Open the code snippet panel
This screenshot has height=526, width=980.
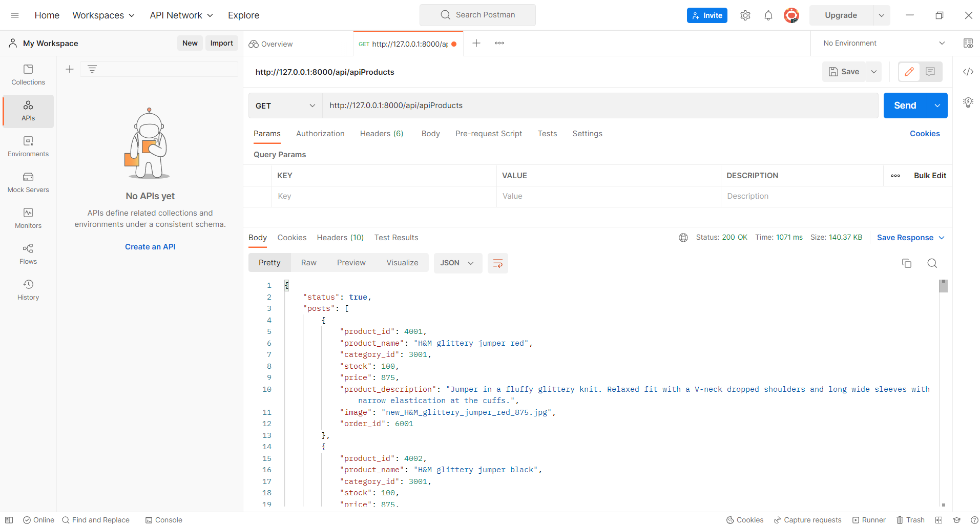(968, 72)
